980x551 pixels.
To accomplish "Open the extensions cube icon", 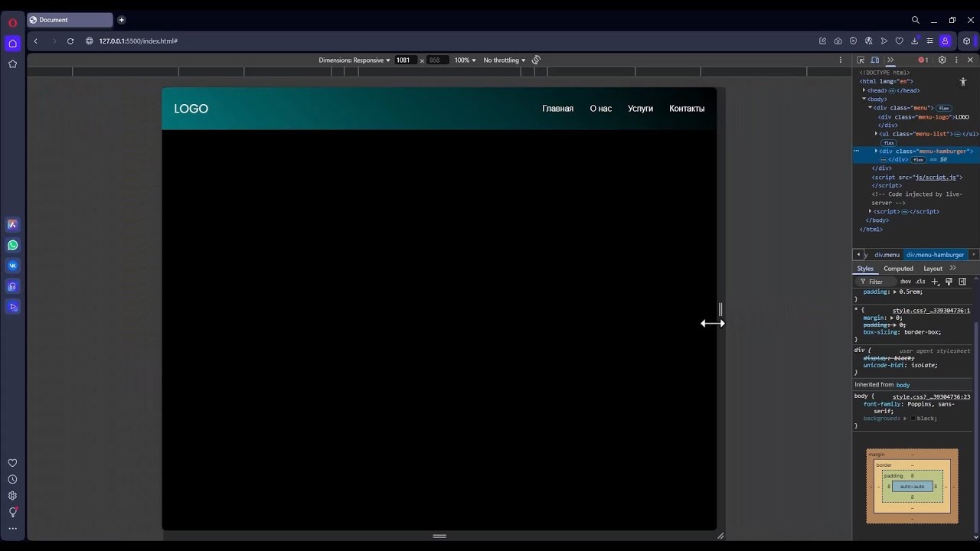I will point(966,41).
